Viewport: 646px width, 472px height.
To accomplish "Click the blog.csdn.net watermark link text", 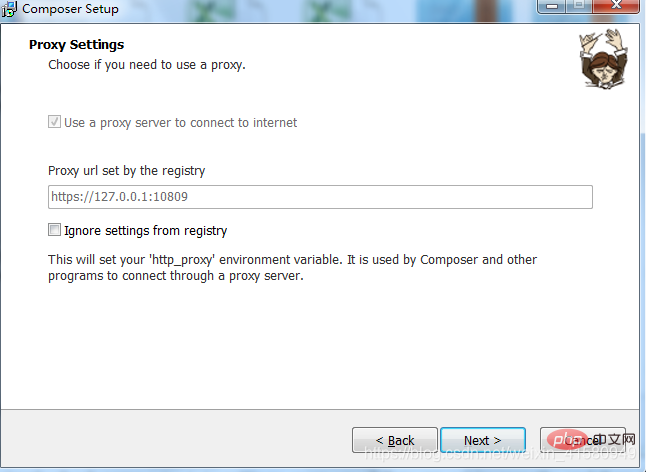I will 501,454.
